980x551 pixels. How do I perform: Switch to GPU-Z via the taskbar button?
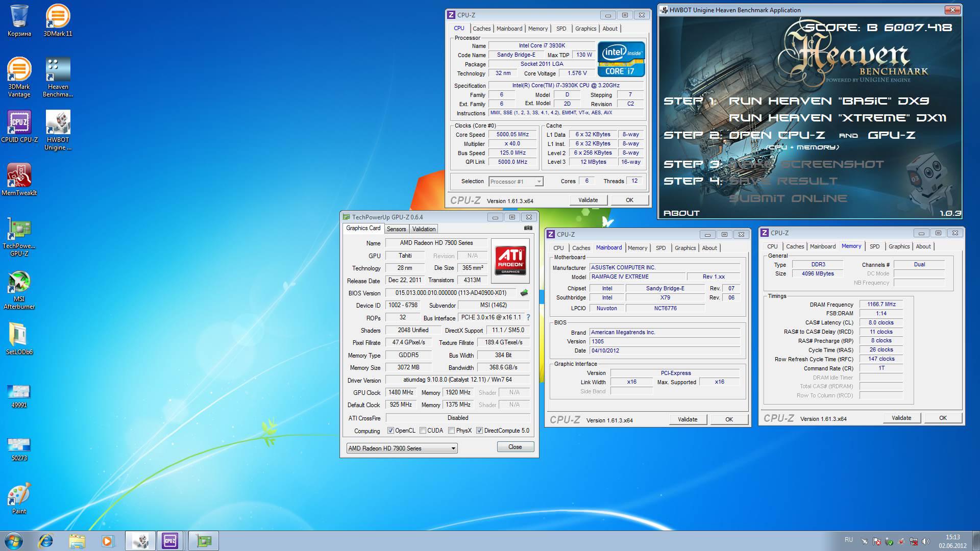click(x=204, y=541)
